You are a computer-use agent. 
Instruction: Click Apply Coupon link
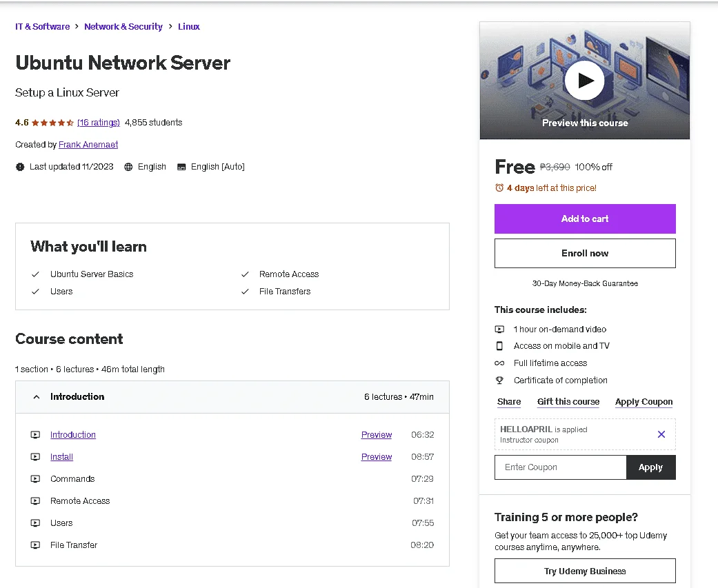click(644, 402)
